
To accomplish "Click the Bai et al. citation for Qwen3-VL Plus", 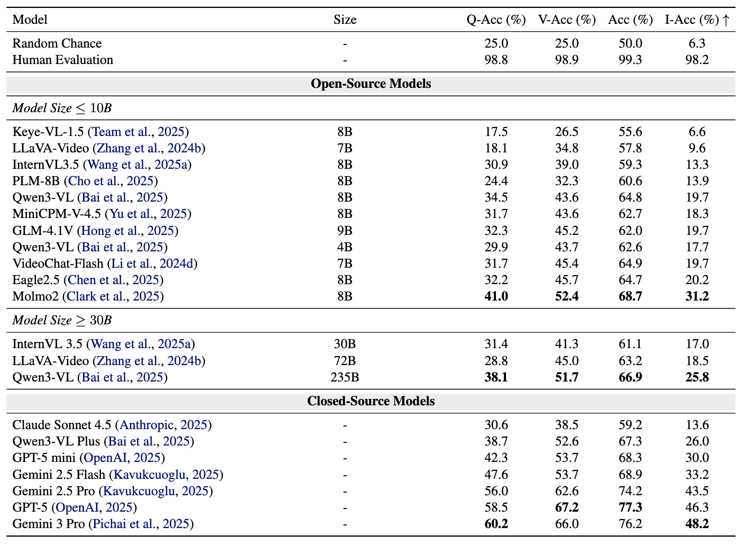I will [149, 441].
